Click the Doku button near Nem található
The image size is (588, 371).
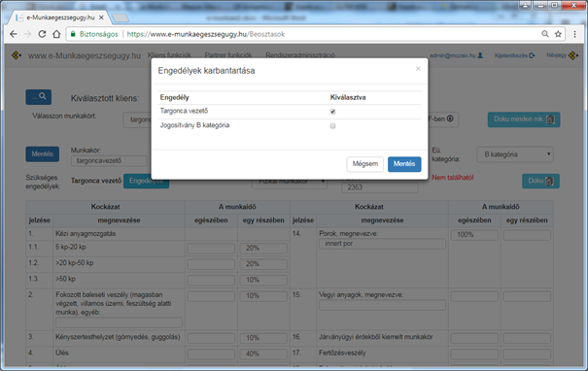point(540,181)
